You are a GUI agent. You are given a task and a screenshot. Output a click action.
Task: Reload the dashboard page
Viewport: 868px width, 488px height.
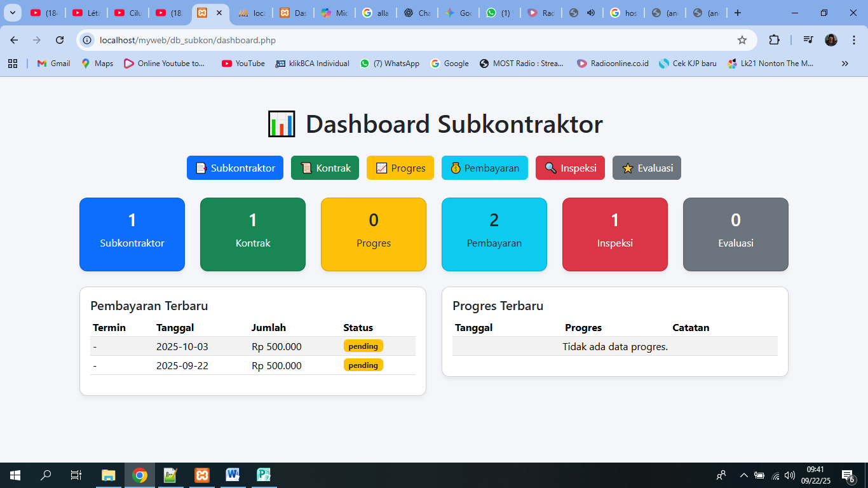pos(60,40)
